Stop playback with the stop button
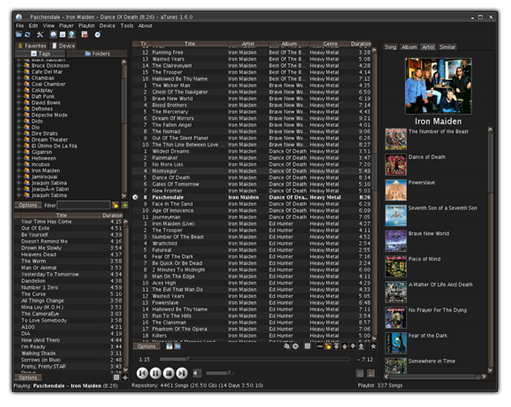 point(169,373)
